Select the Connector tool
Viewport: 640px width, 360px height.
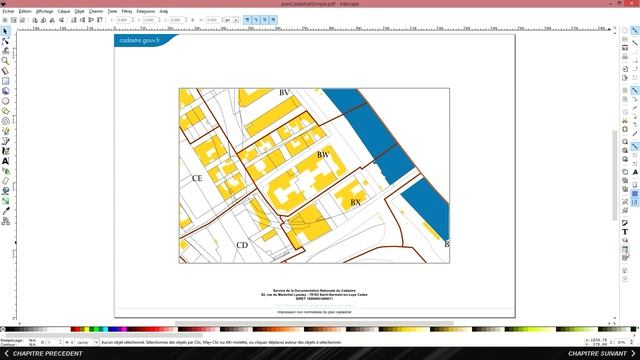click(x=5, y=221)
